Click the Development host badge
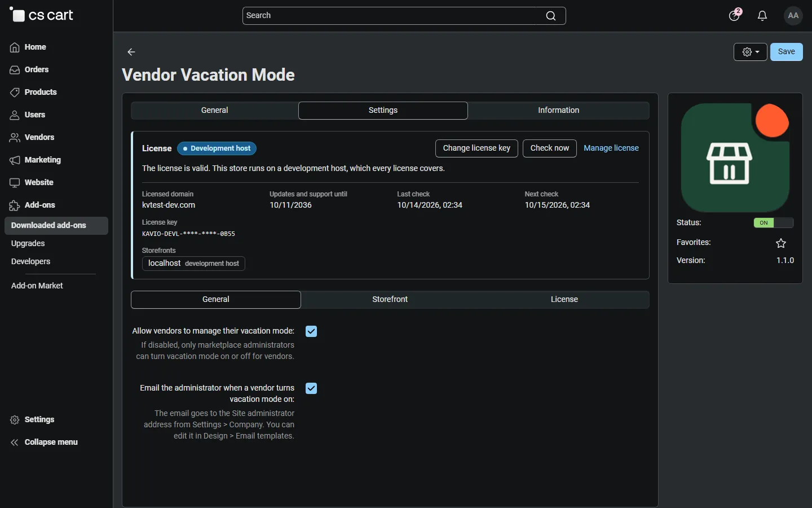 pyautogui.click(x=217, y=148)
